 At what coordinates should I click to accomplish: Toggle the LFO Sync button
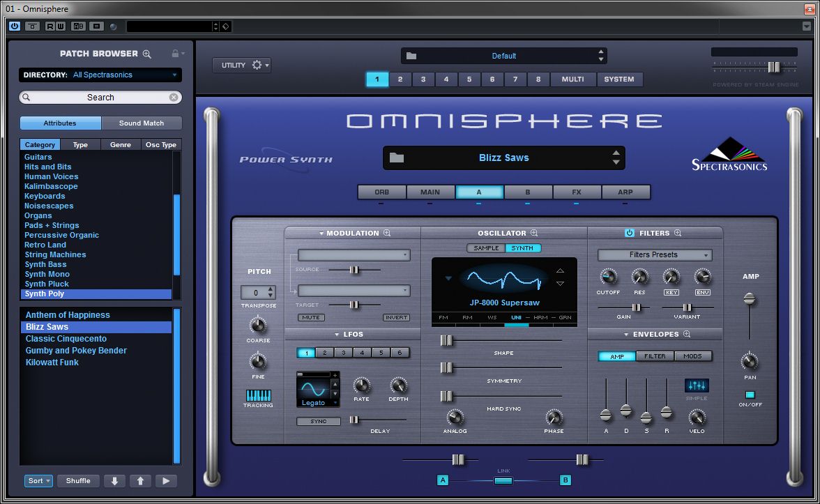319,421
